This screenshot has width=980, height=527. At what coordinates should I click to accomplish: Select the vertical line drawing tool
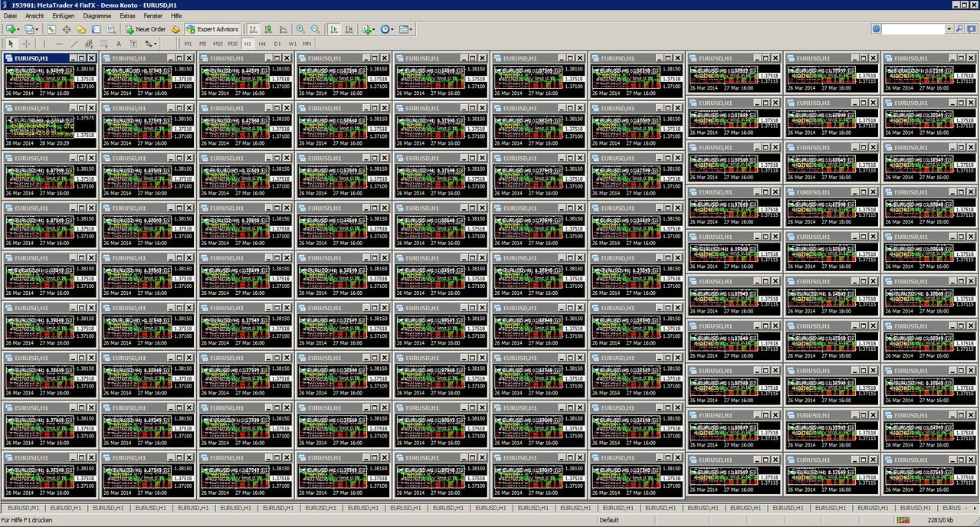coord(44,43)
